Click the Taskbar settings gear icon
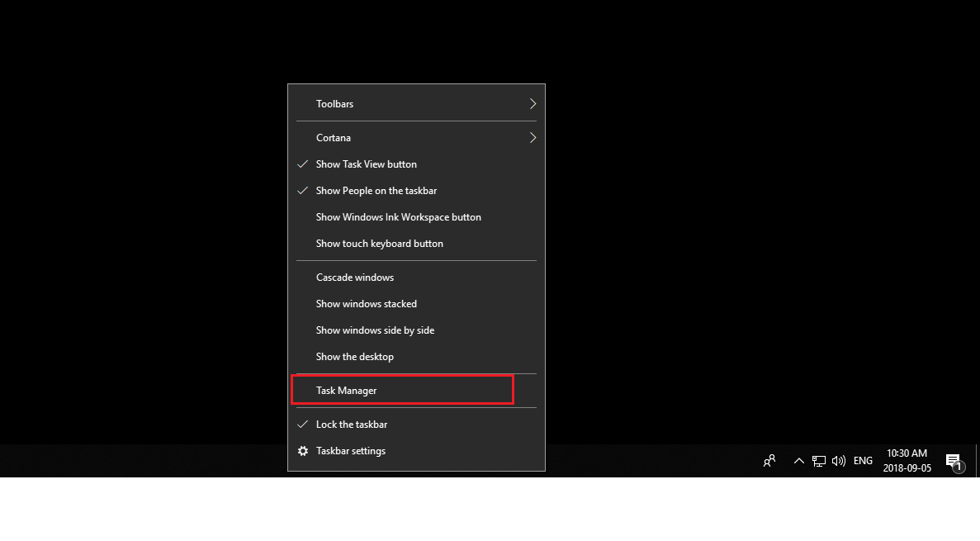The width and height of the screenshot is (980, 541). pos(303,451)
